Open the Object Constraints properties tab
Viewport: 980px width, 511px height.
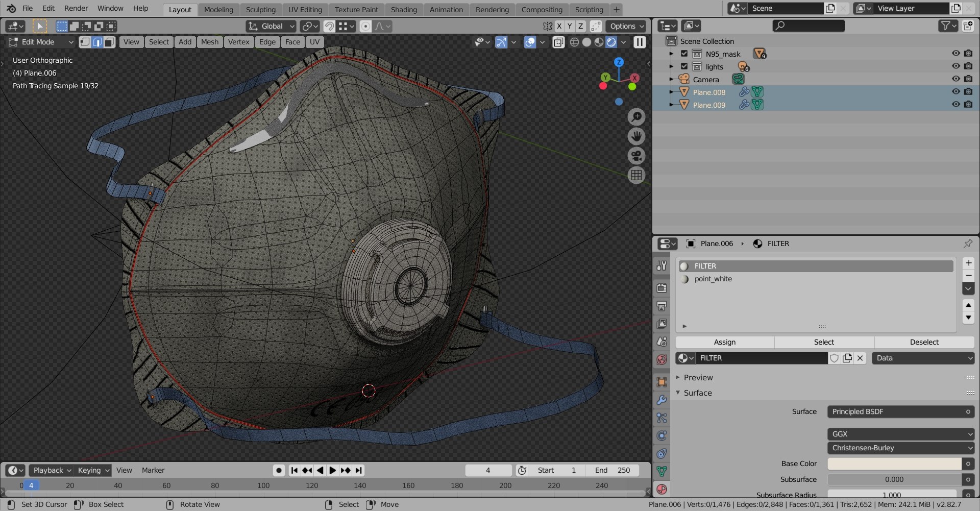662,454
